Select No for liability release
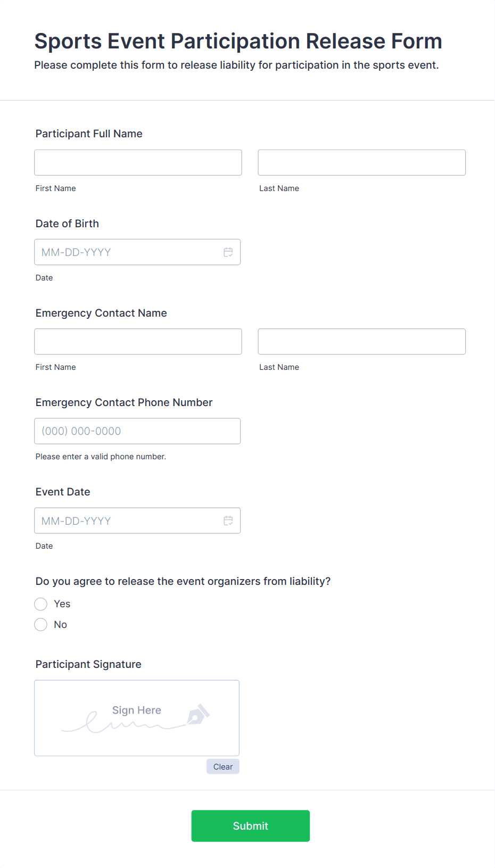This screenshot has width=495, height=868. (x=41, y=625)
